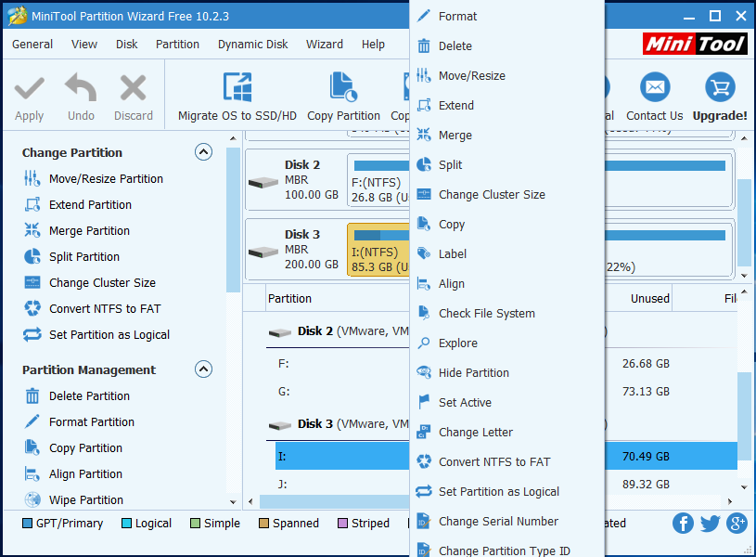This screenshot has height=557, width=756.
Task: Choose Copy from the context menu
Action: pyautogui.click(x=507, y=225)
